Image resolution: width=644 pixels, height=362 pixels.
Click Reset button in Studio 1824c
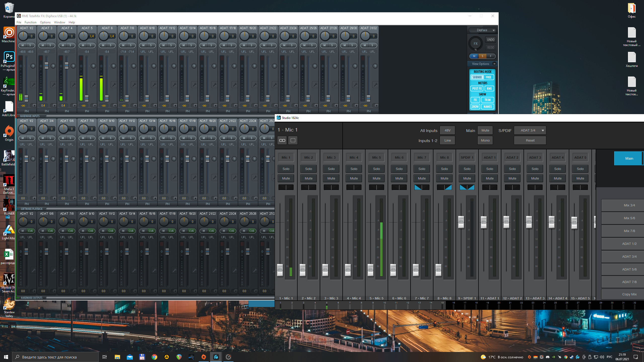[x=530, y=141]
